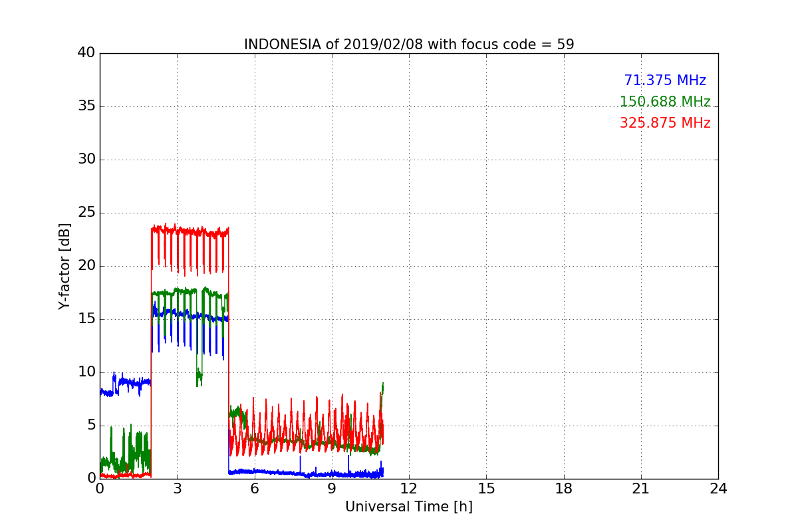Click the x-axis tick value 3
798x532 pixels.
177,489
